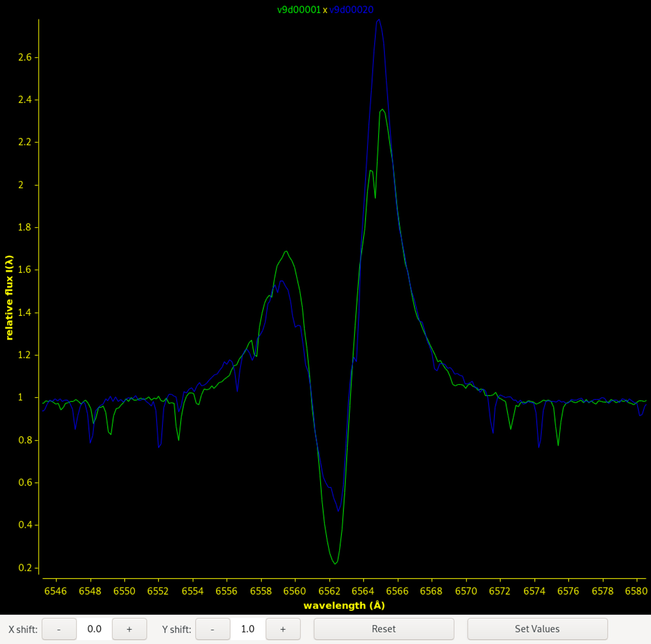Image resolution: width=651 pixels, height=644 pixels.
Task: Click the X shift text label
Action: point(23,629)
